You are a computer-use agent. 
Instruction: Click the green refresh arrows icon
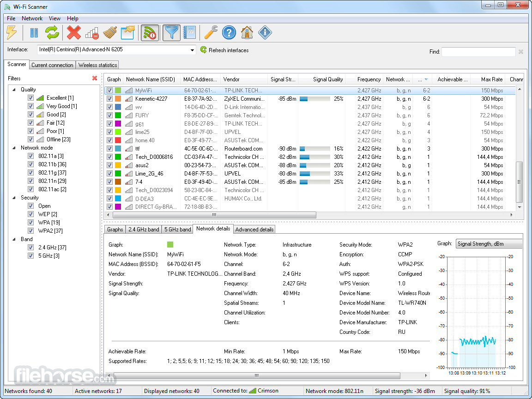coord(52,33)
